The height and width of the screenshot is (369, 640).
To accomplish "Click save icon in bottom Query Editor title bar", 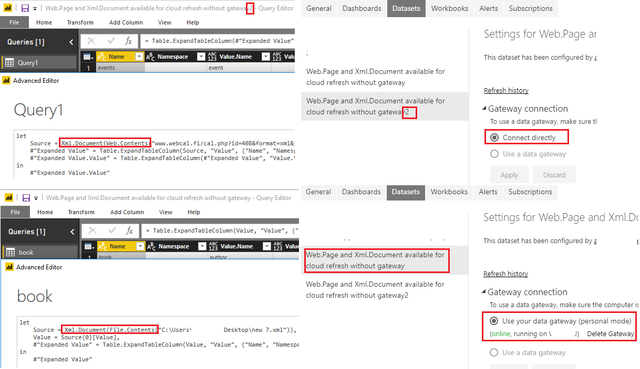I will 26,198.
